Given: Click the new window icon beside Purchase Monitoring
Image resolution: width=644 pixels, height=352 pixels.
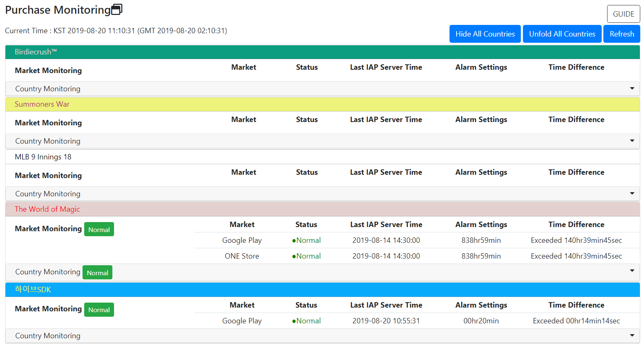Looking at the screenshot, I should click(x=117, y=10).
